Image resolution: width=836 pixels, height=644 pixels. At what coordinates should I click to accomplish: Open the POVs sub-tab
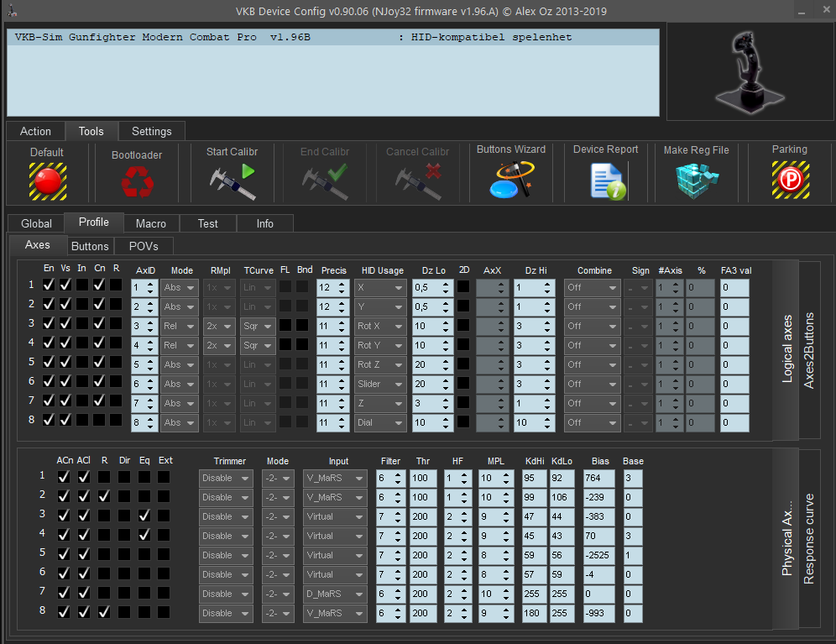click(x=144, y=246)
